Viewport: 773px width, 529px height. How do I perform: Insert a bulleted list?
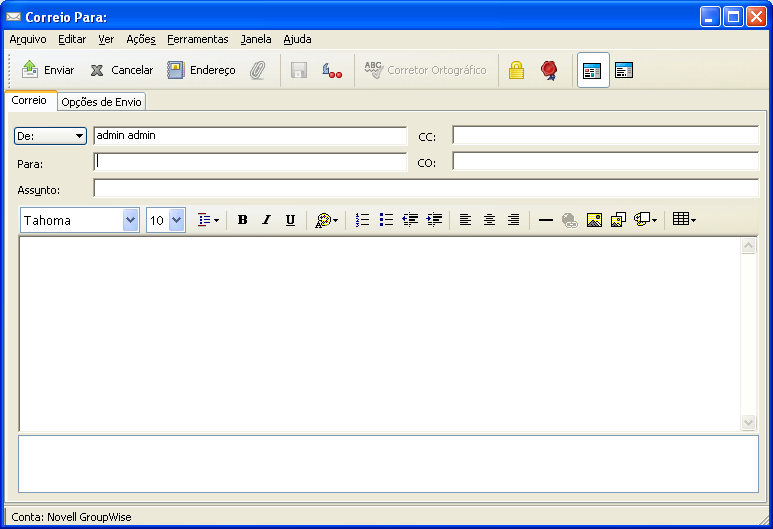pos(386,220)
